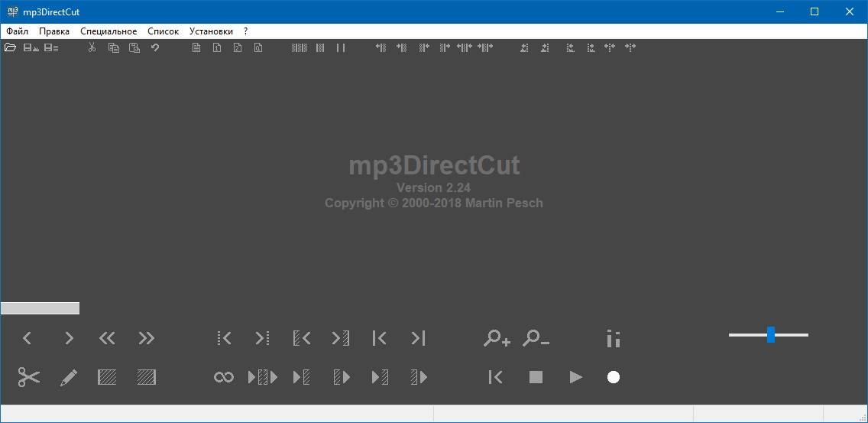Click the light gray position bar

point(40,308)
